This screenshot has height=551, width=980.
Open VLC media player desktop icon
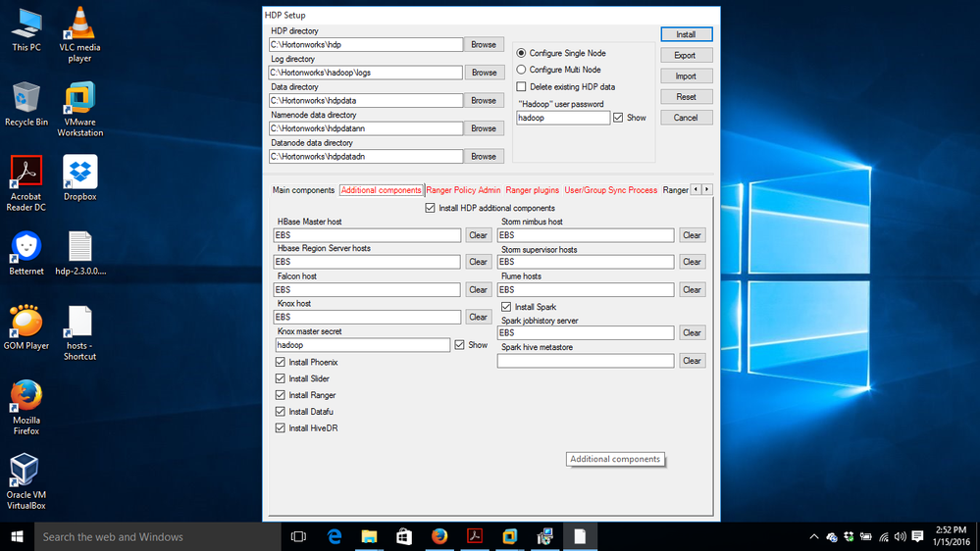pyautogui.click(x=79, y=25)
